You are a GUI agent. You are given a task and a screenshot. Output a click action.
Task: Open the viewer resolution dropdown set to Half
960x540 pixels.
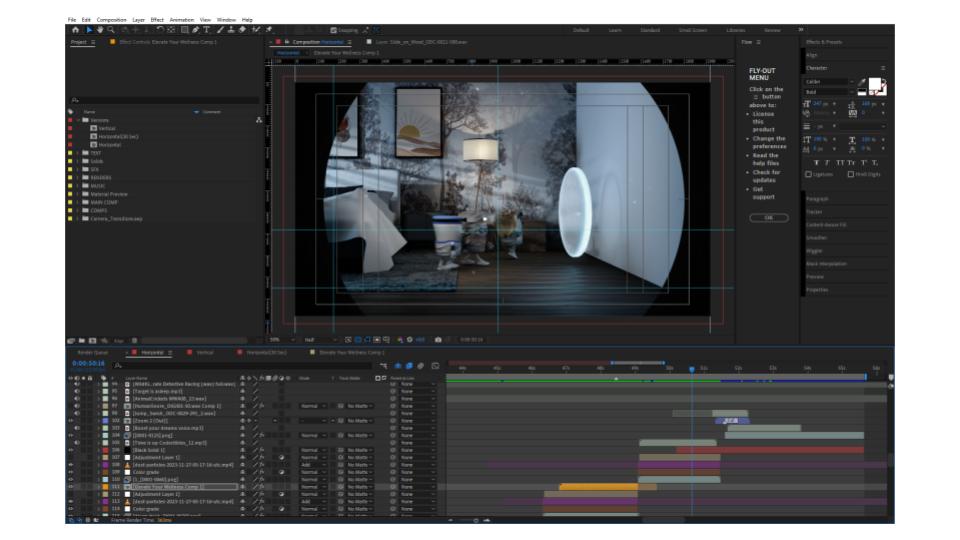[x=314, y=339]
